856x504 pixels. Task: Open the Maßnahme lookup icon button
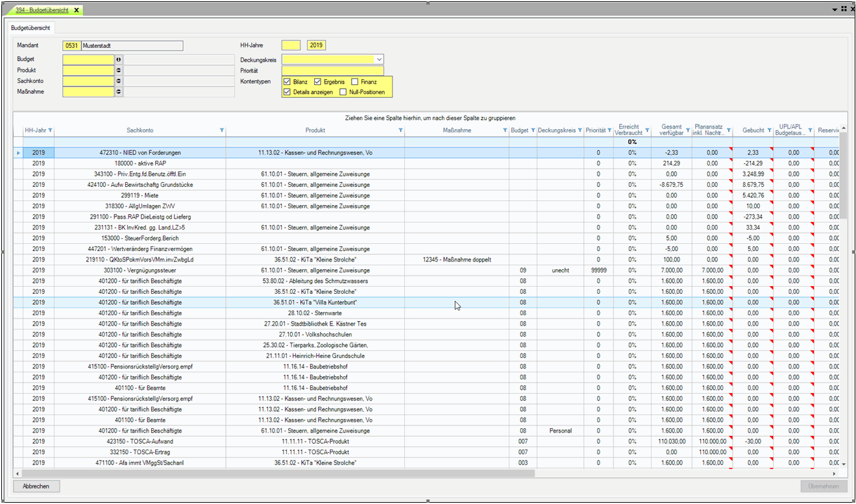[x=119, y=92]
